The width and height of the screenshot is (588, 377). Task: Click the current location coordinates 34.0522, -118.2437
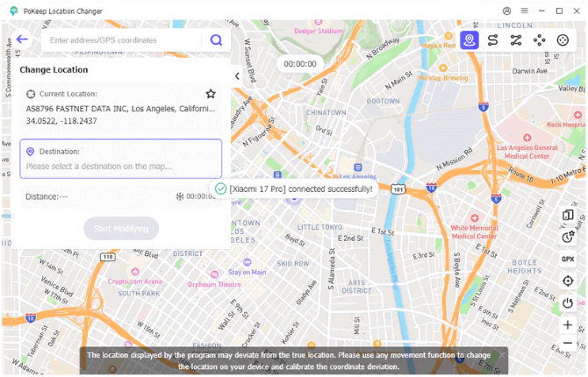(x=61, y=121)
